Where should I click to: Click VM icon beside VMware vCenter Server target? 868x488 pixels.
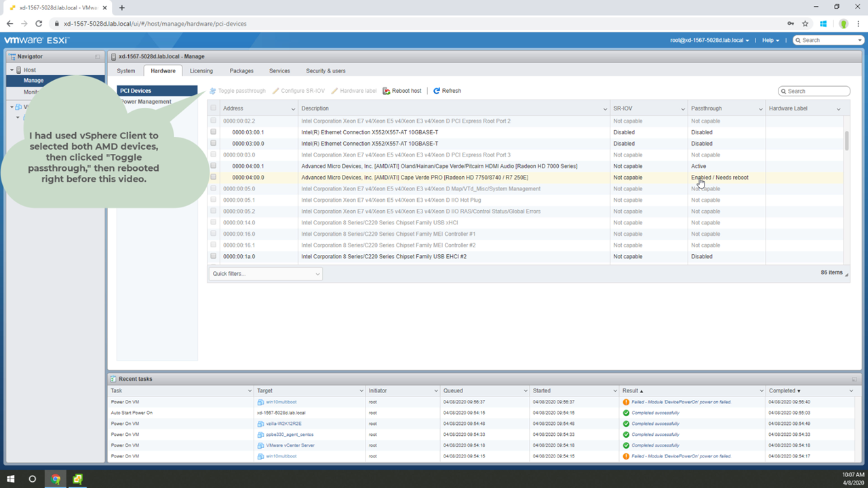pyautogui.click(x=261, y=445)
